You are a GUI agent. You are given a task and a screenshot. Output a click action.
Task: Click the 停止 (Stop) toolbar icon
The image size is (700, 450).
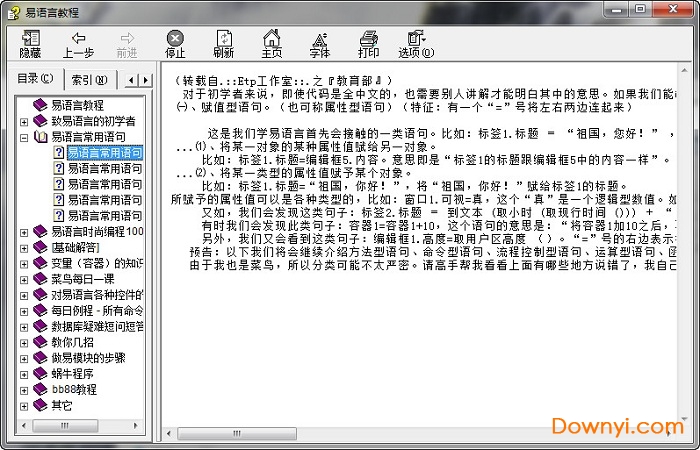pyautogui.click(x=175, y=38)
